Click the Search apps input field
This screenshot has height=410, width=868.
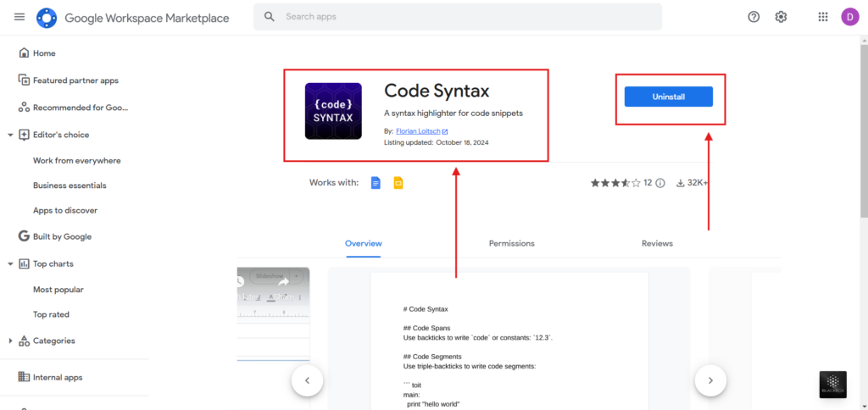(x=466, y=17)
